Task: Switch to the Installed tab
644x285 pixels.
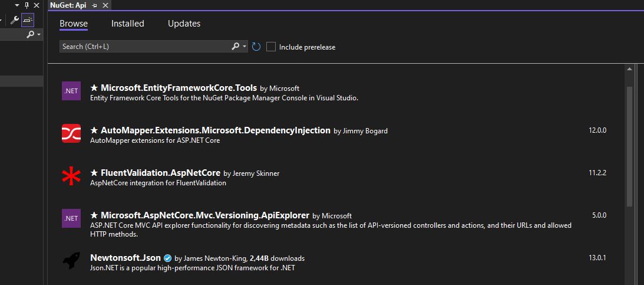Action: (127, 24)
